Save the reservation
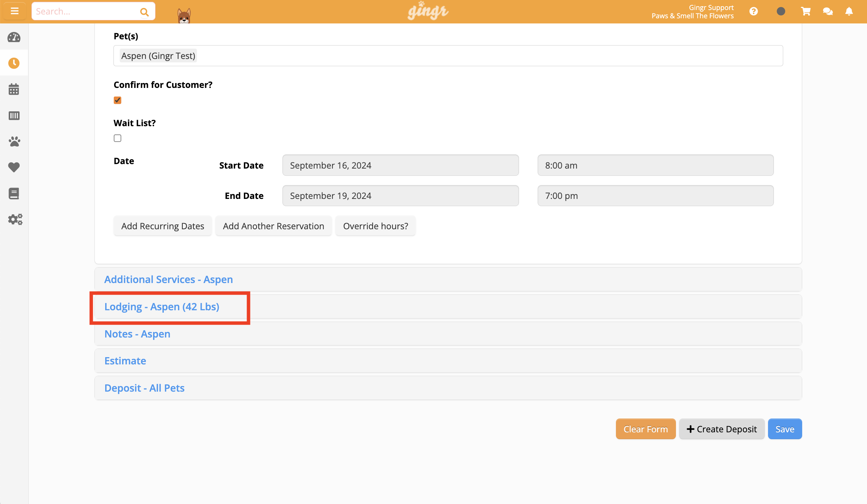 point(785,429)
